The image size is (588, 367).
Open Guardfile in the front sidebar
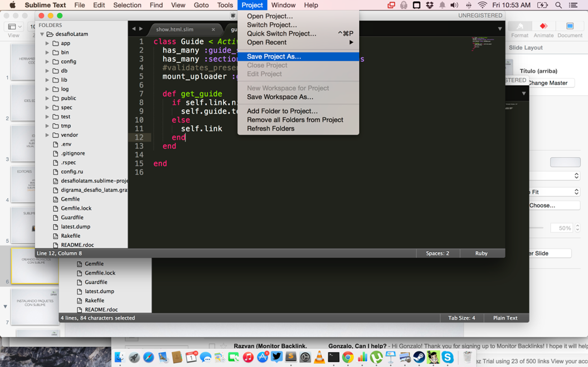[72, 217]
